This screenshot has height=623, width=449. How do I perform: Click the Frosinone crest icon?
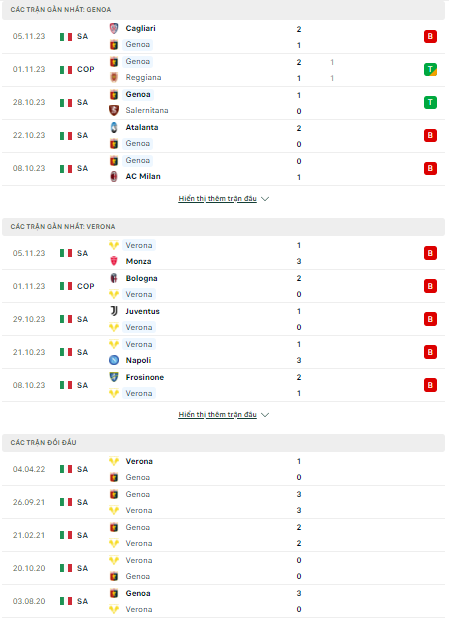(x=114, y=377)
